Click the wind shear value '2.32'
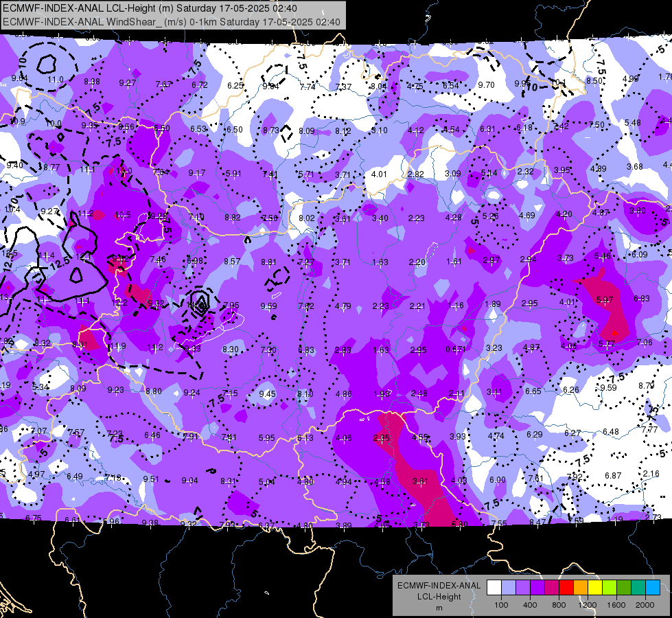The height and width of the screenshot is (618, 672). (x=525, y=172)
